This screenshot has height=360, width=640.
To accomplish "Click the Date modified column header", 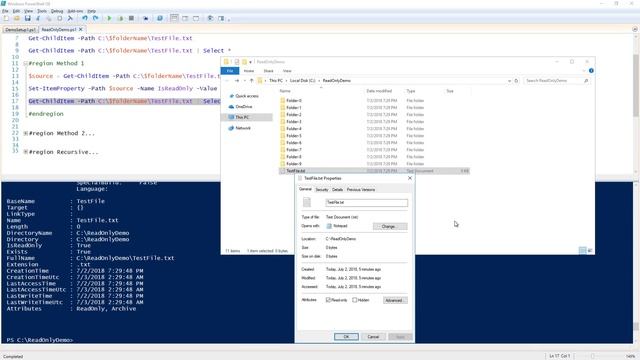I will [x=379, y=91].
